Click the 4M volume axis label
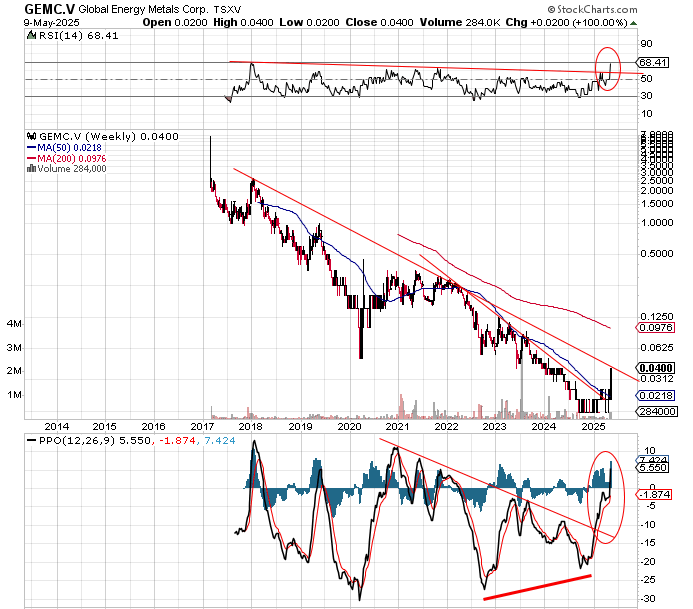This screenshot has width=693, height=609. pyautogui.click(x=14, y=324)
